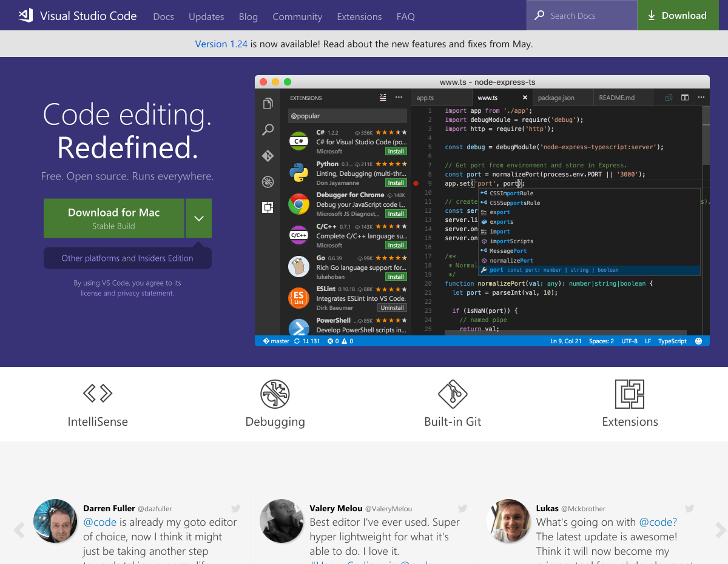Click the master branch in status bar
Screen dimensions: 728x564
click(x=276, y=341)
